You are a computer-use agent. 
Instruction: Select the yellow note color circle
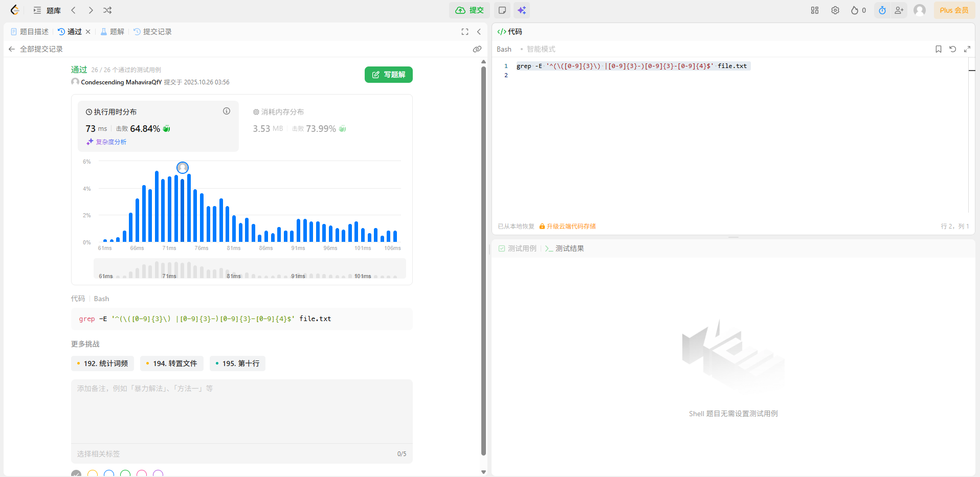click(x=93, y=474)
